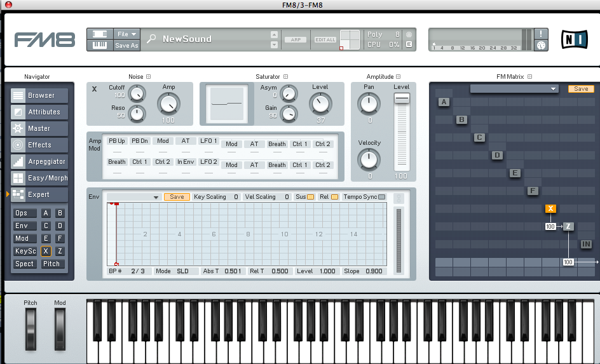Select the IN block in FM Matrix
The image size is (600, 364).
tap(586, 244)
